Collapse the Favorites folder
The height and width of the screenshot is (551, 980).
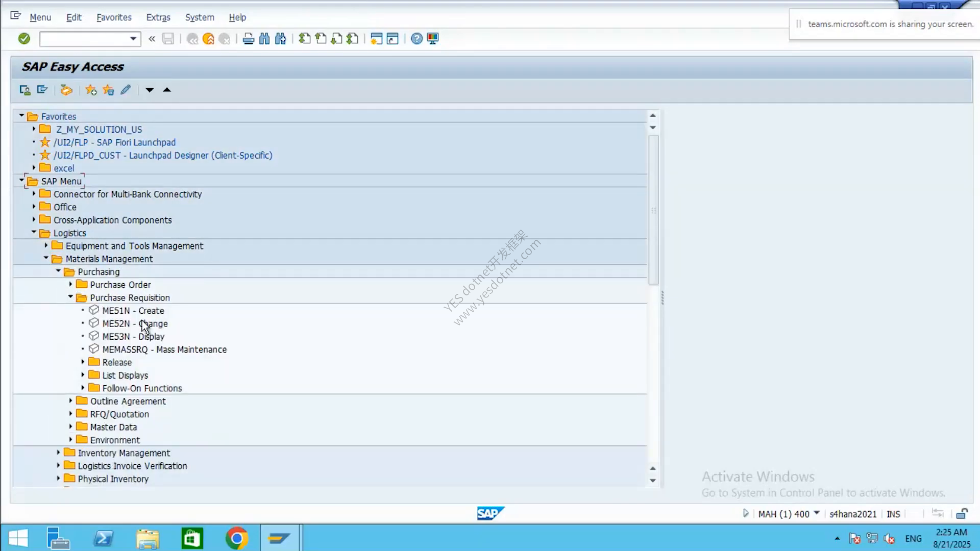[x=21, y=116]
